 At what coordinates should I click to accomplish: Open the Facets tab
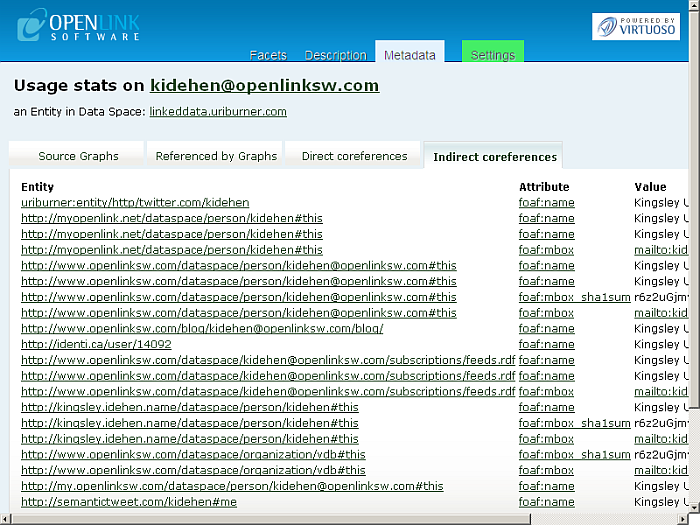268,55
